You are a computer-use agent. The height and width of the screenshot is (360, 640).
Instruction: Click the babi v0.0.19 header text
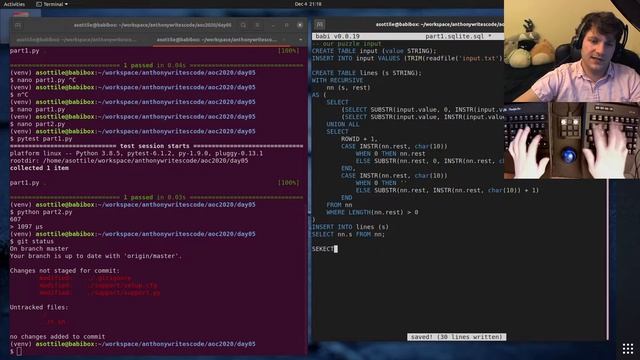click(338, 36)
